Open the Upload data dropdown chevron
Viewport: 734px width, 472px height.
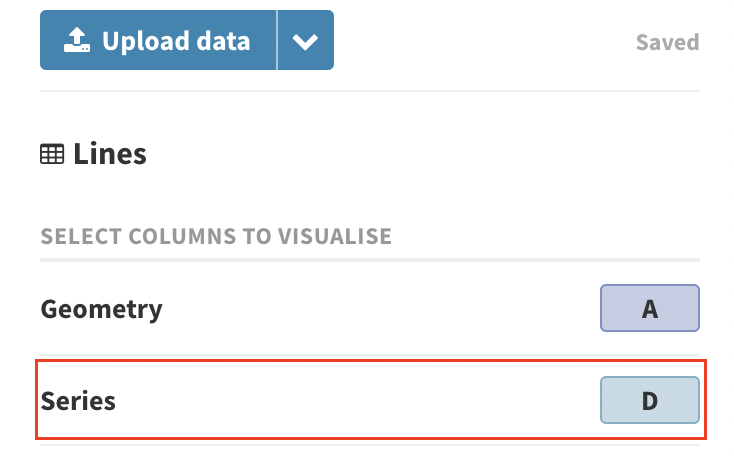click(x=305, y=40)
